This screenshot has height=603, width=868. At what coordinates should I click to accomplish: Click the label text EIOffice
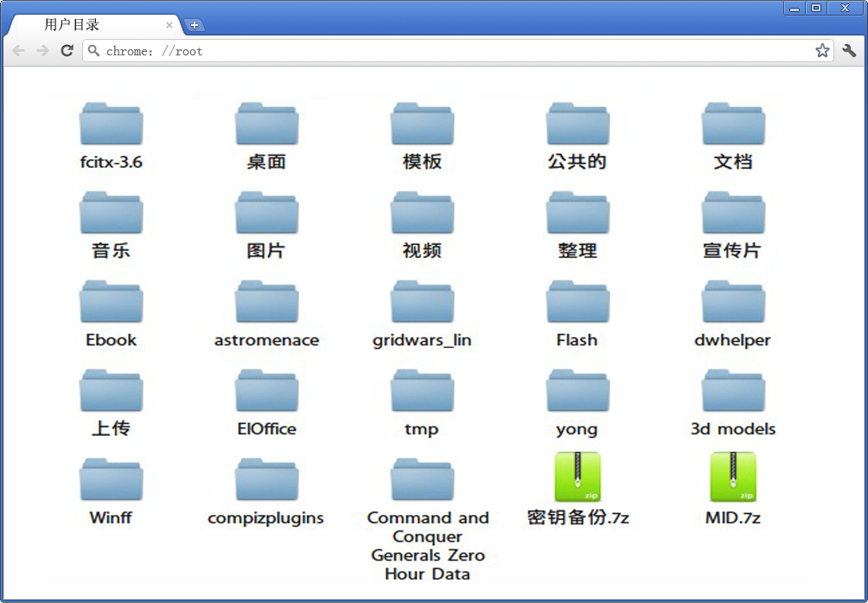pos(267,428)
